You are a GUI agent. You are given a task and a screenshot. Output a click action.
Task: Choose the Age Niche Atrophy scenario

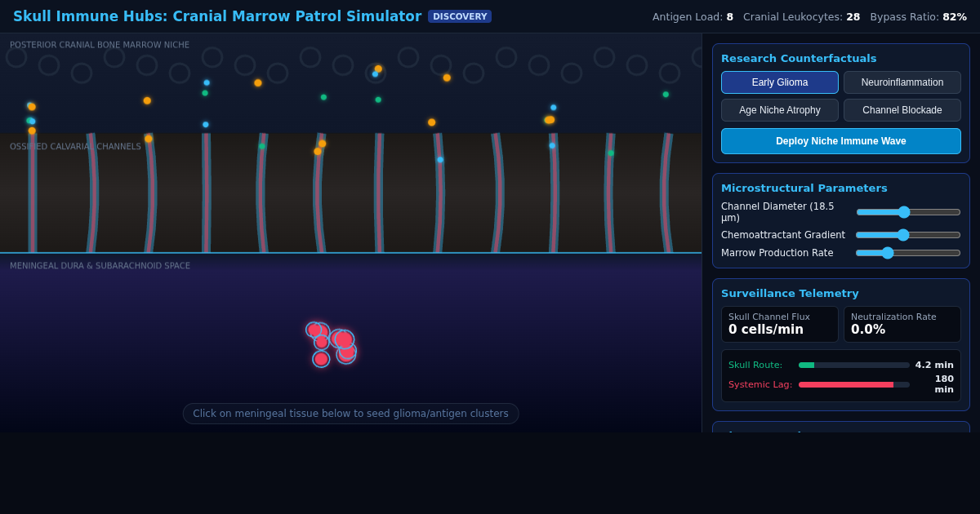[x=780, y=110]
